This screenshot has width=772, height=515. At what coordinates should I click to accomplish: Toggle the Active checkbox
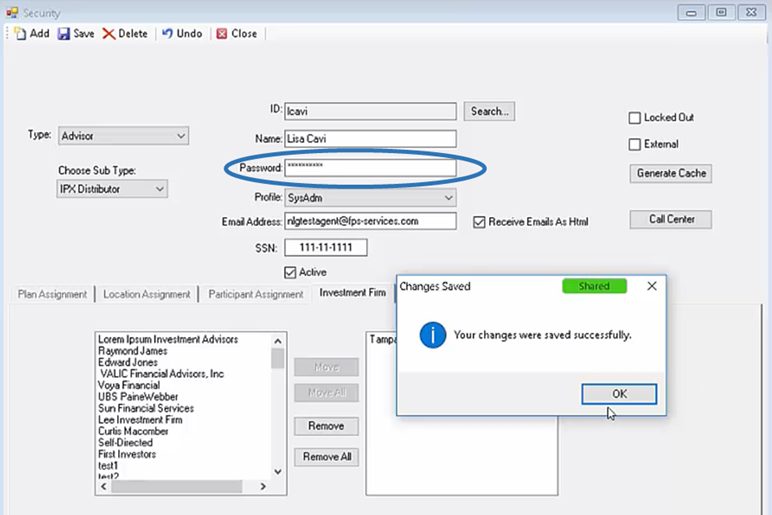coord(291,272)
